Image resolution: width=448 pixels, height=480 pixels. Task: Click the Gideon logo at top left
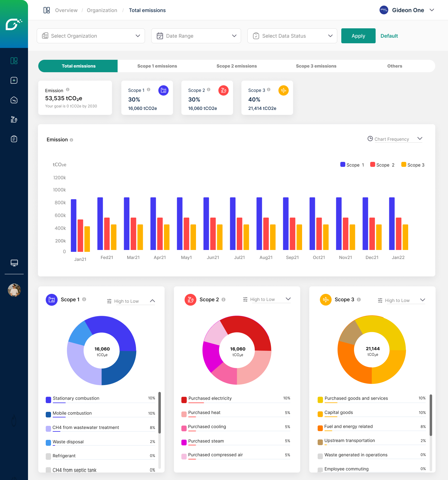pyautogui.click(x=14, y=24)
